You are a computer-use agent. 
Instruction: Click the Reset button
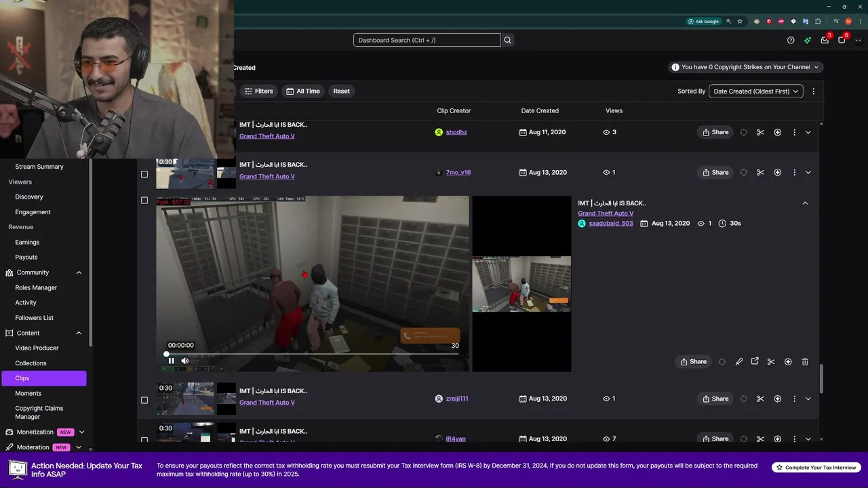[341, 91]
